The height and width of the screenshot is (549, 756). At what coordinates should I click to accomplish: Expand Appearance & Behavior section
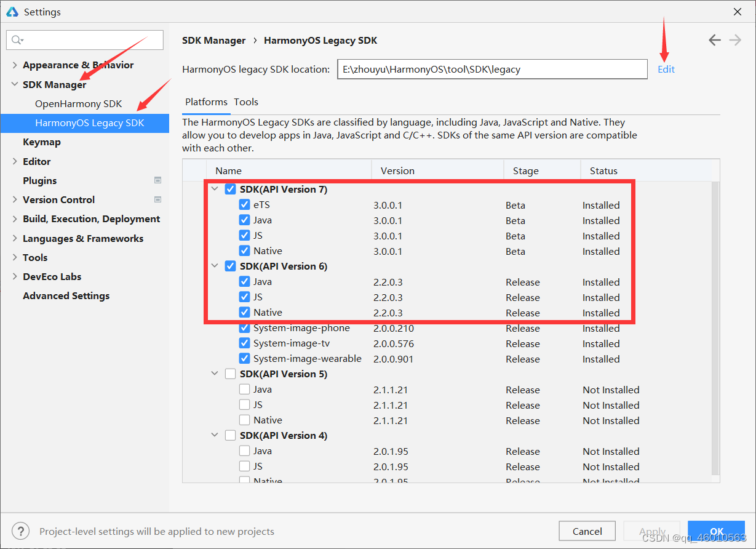point(15,65)
